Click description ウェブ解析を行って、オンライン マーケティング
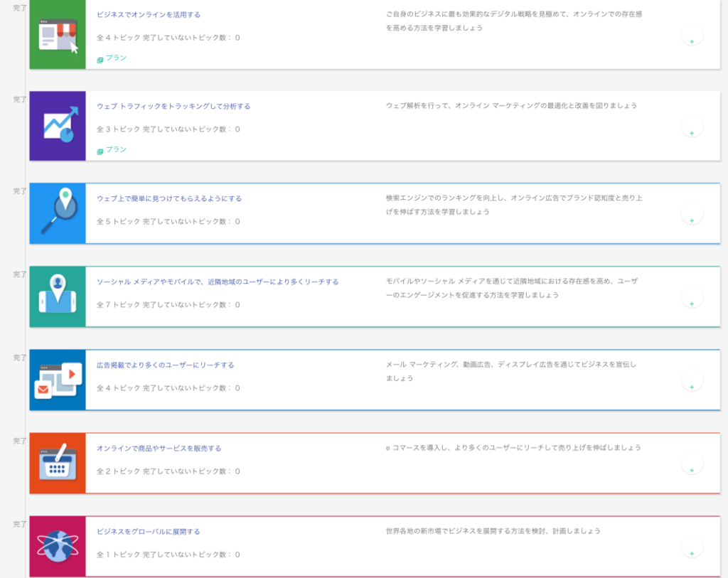728x578 pixels. pyautogui.click(x=511, y=106)
